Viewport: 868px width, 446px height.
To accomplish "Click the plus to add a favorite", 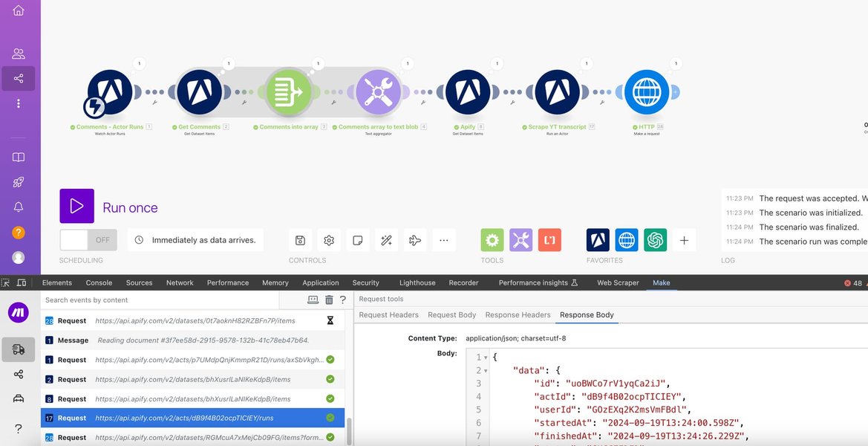I will [684, 240].
